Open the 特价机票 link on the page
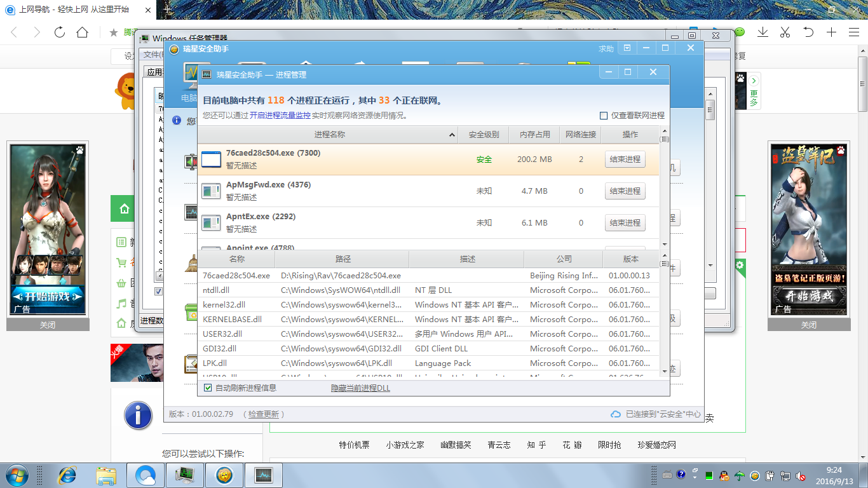The width and height of the screenshot is (868, 488). coord(354,445)
